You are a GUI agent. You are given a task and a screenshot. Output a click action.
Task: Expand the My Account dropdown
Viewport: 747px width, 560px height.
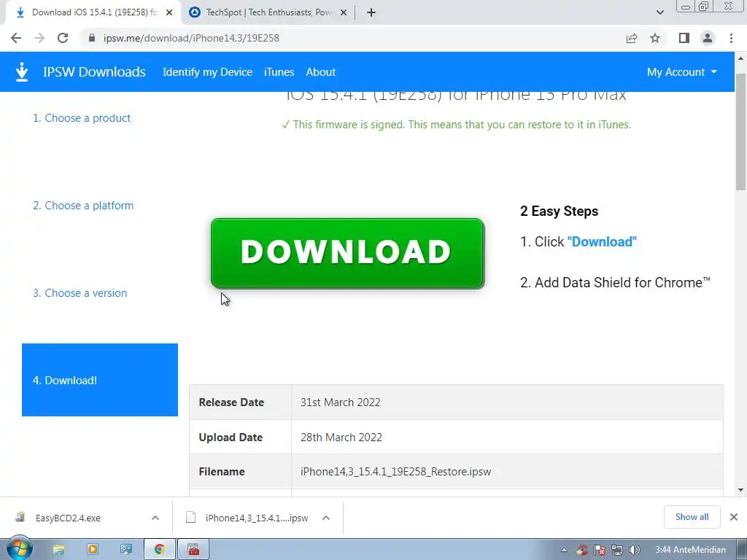[x=682, y=72]
